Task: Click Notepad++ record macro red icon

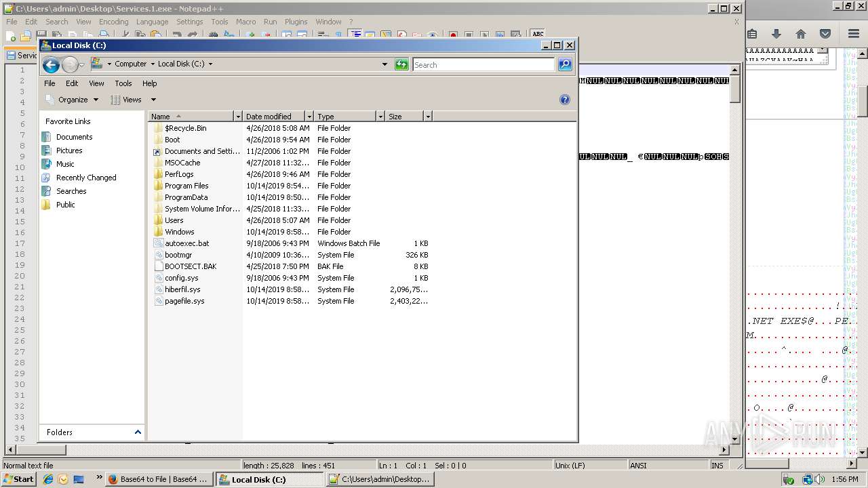Action: coord(453,35)
